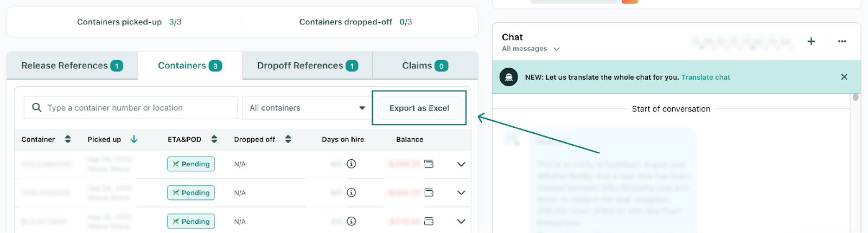Viewport: 868px width, 233px height.
Task: Toggle Picked up sort direction arrow
Action: tap(134, 139)
